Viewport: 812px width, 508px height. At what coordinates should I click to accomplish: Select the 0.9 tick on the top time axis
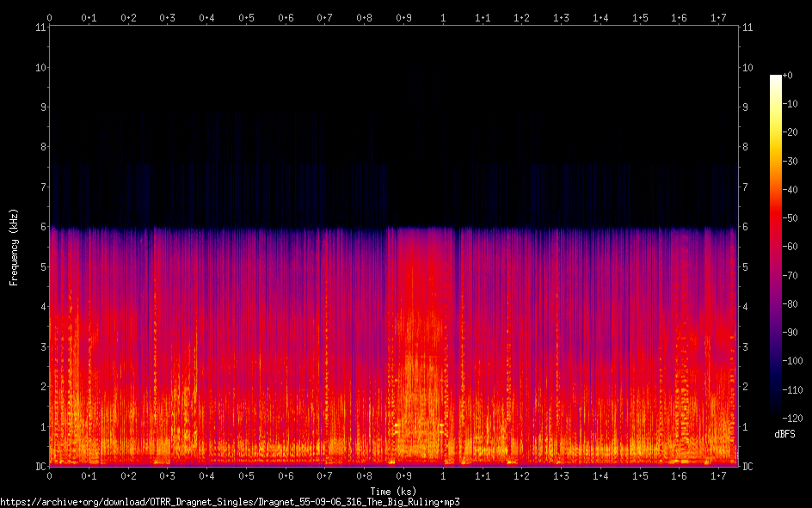pyautogui.click(x=403, y=17)
